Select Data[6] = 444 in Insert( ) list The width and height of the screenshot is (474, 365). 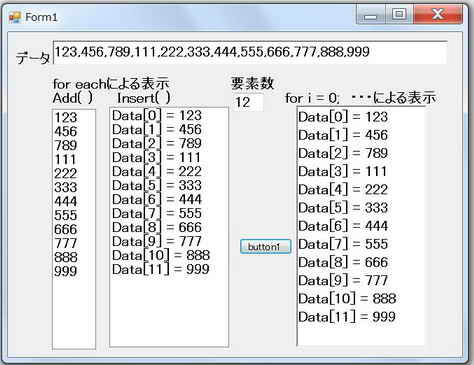[x=157, y=200]
